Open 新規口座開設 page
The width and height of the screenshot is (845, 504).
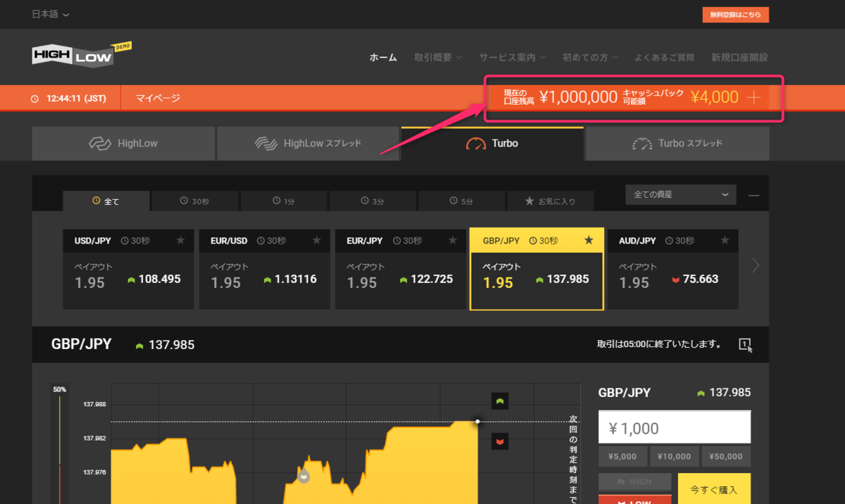click(739, 57)
